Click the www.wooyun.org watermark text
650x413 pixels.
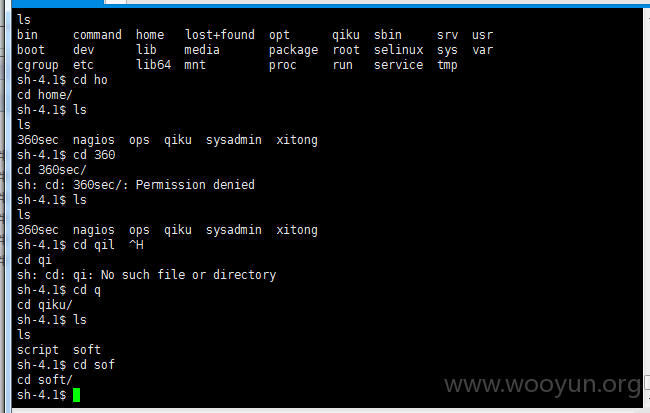pyautogui.click(x=542, y=385)
